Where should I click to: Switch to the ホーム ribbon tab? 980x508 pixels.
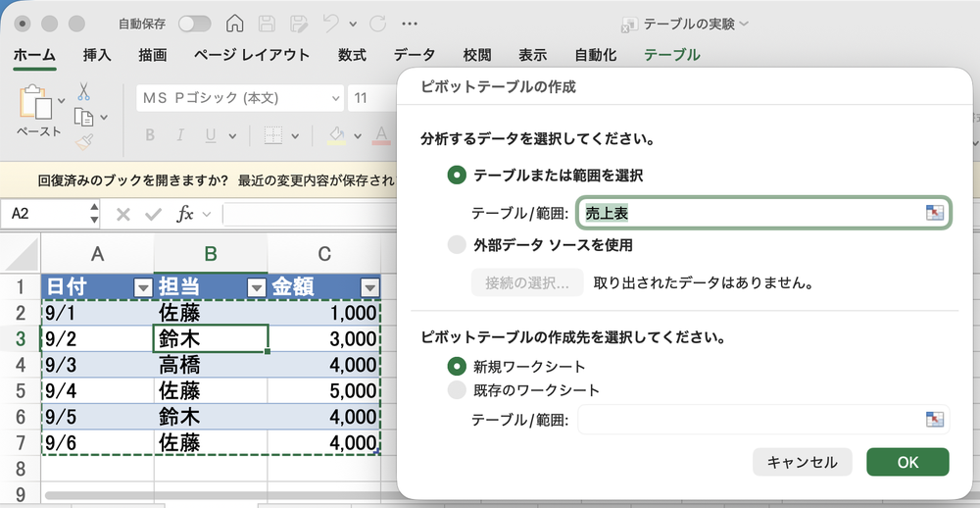(34, 55)
